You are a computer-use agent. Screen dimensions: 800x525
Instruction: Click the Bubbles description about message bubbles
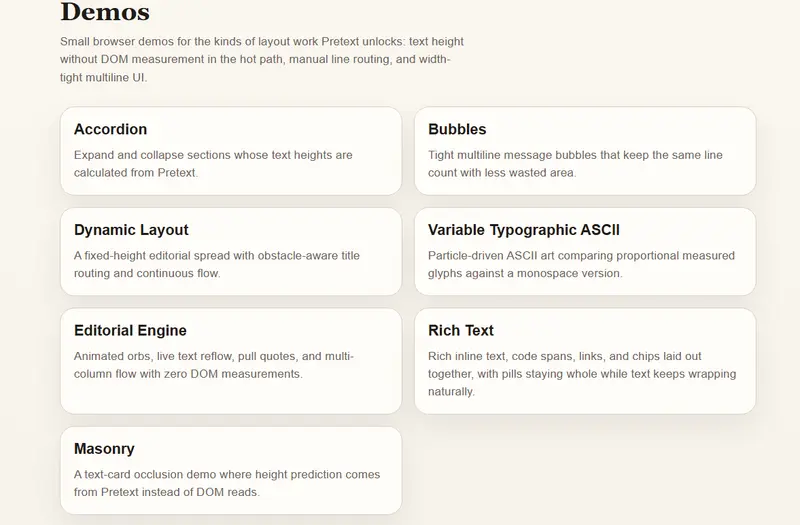575,164
